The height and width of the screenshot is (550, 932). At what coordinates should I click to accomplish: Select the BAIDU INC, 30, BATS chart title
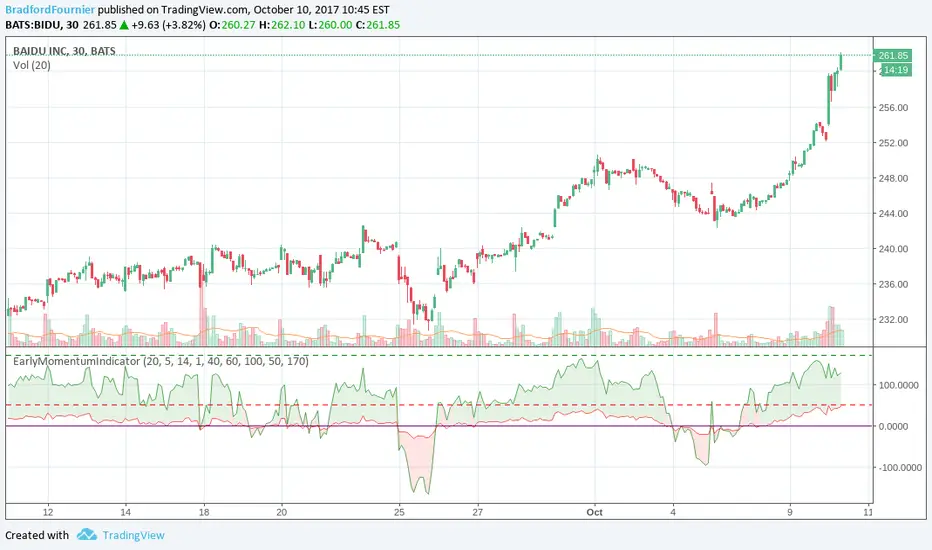(x=64, y=51)
